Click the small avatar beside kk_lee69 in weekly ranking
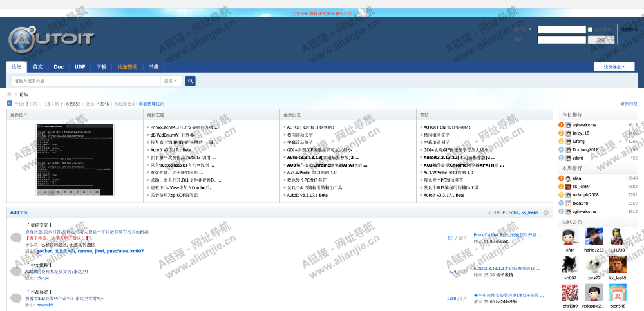Image resolution: width=644 pixels, height=311 pixels. click(569, 187)
